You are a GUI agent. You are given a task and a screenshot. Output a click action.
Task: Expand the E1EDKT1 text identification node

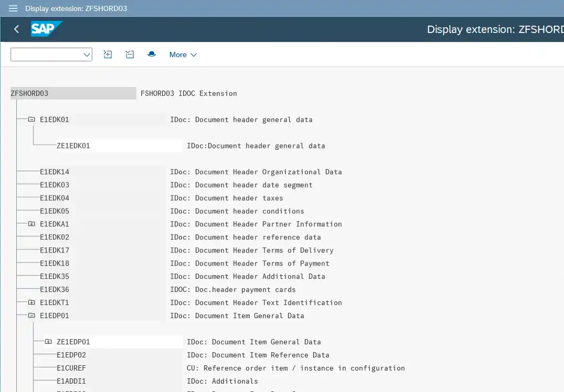click(31, 303)
